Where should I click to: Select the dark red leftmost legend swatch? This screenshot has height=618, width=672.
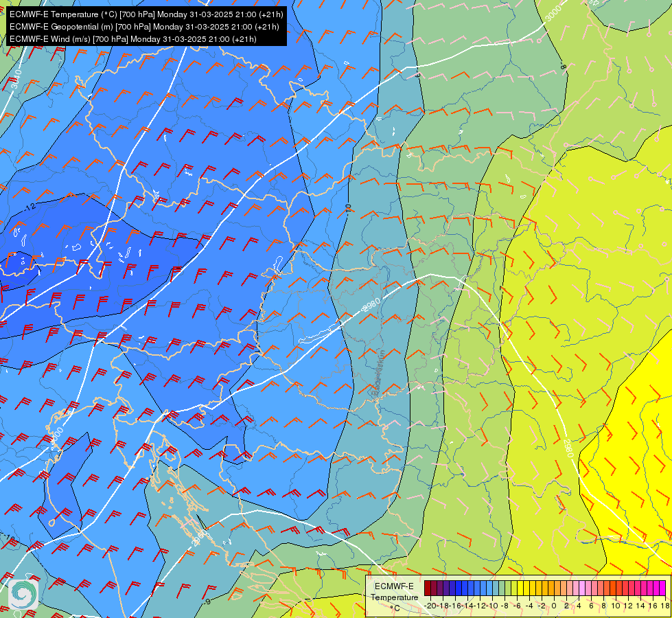(428, 588)
